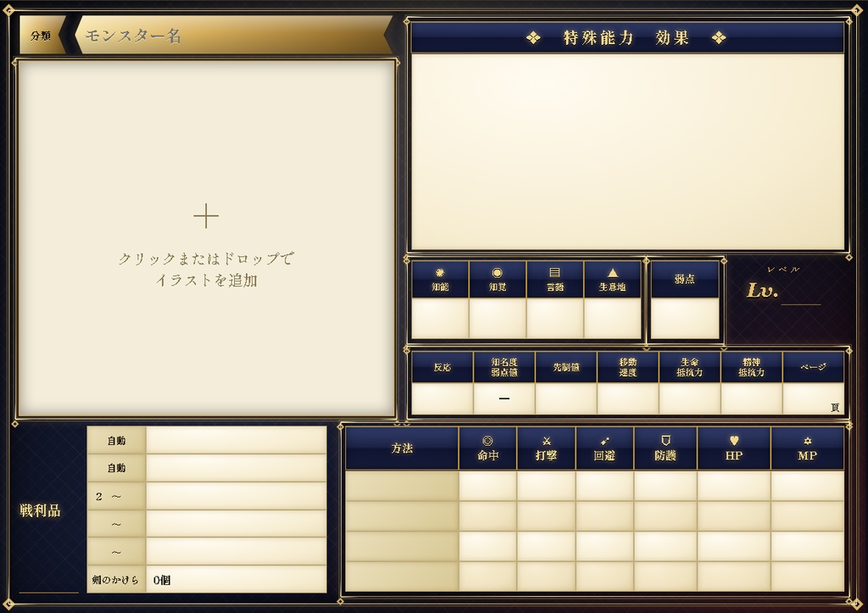Click the HP heart icon
868x613 pixels.
[734, 441]
